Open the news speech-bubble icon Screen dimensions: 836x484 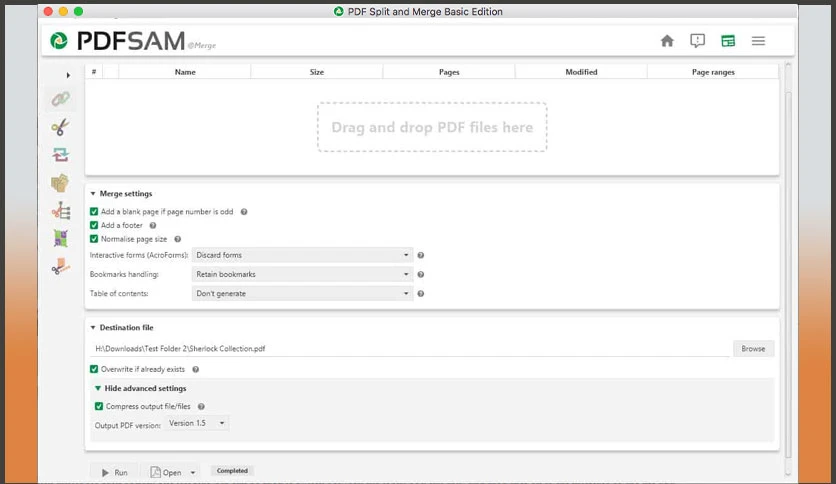point(697,41)
